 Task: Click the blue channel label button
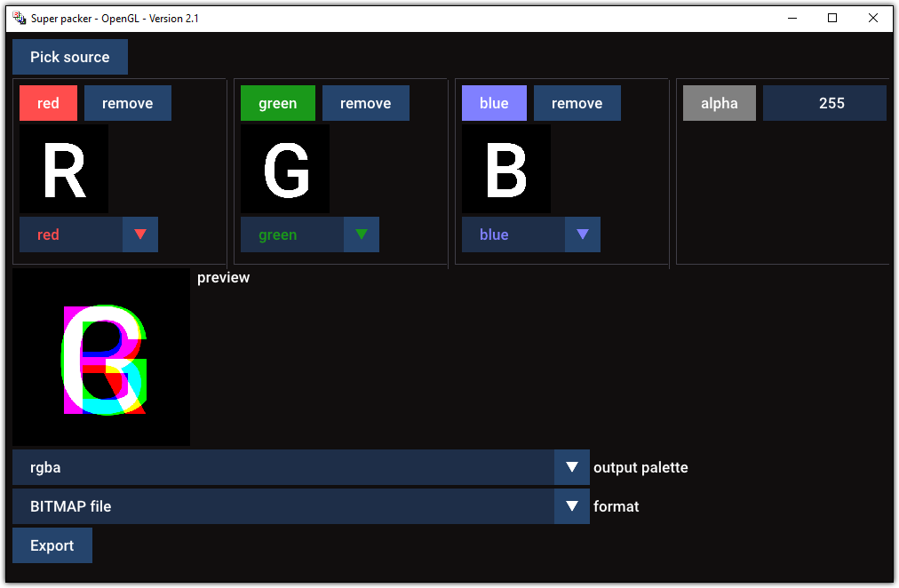[x=494, y=103]
